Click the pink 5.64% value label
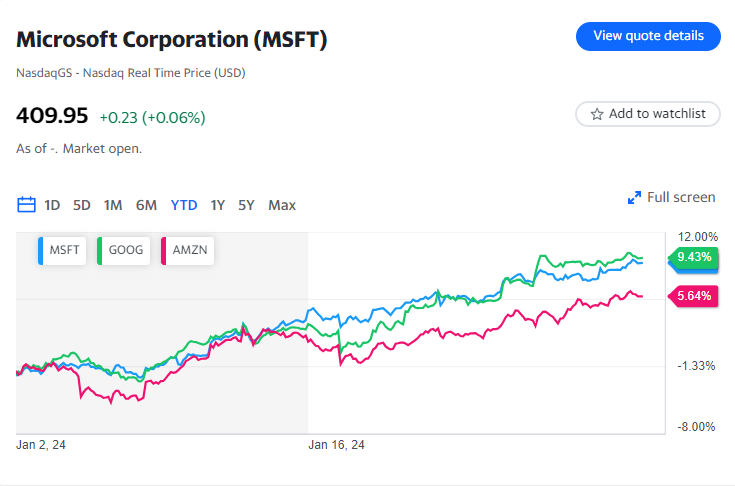 pyautogui.click(x=693, y=296)
